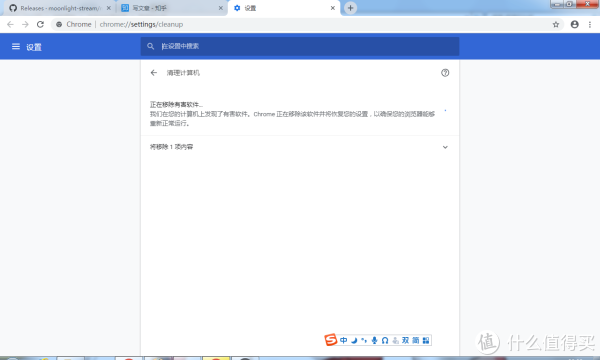Screen dimensions: 600x360
Task: Click the 双 icon on IME bar
Action: click(x=406, y=340)
